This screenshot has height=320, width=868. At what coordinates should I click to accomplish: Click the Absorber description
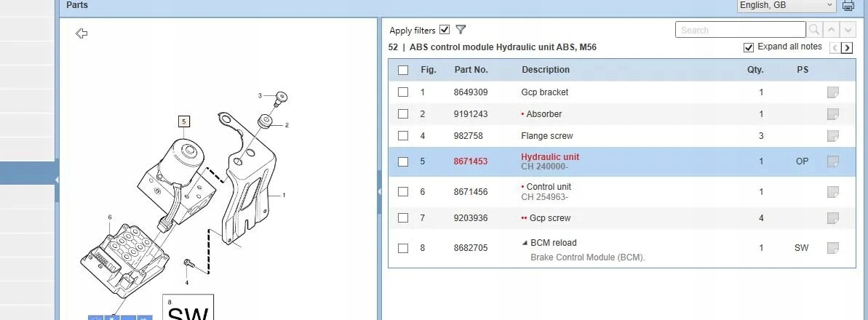coord(544,114)
